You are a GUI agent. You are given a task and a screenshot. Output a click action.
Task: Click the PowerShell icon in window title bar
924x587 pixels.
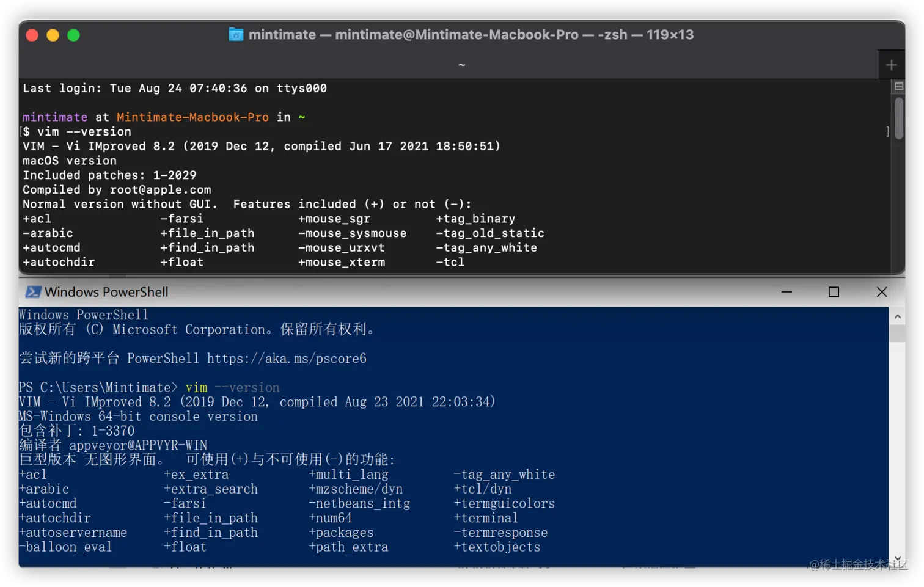pyautogui.click(x=32, y=292)
